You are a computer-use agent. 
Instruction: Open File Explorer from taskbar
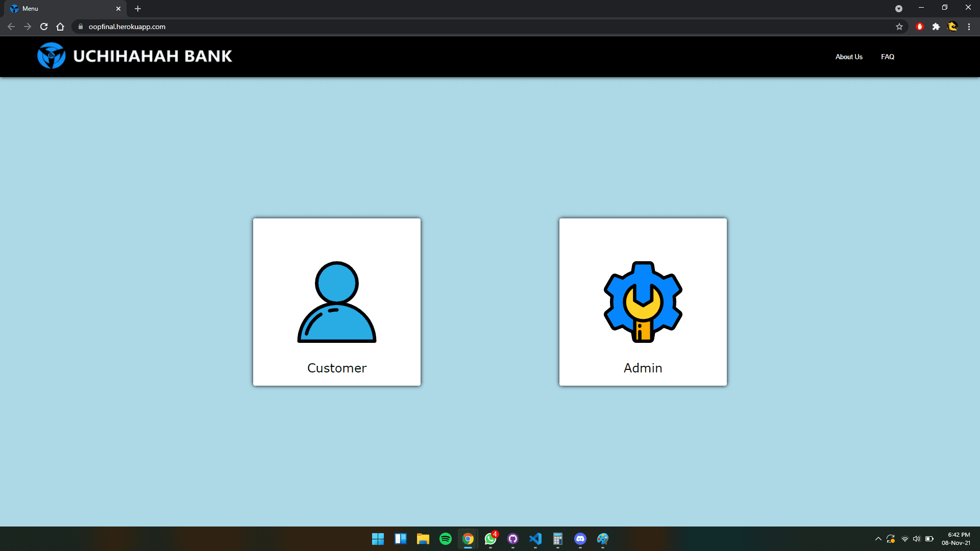[x=423, y=539]
